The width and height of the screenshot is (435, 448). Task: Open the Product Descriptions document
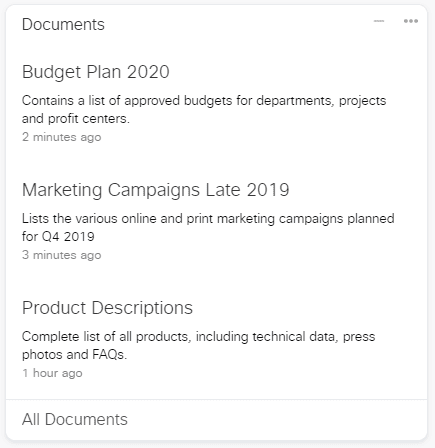tap(107, 308)
